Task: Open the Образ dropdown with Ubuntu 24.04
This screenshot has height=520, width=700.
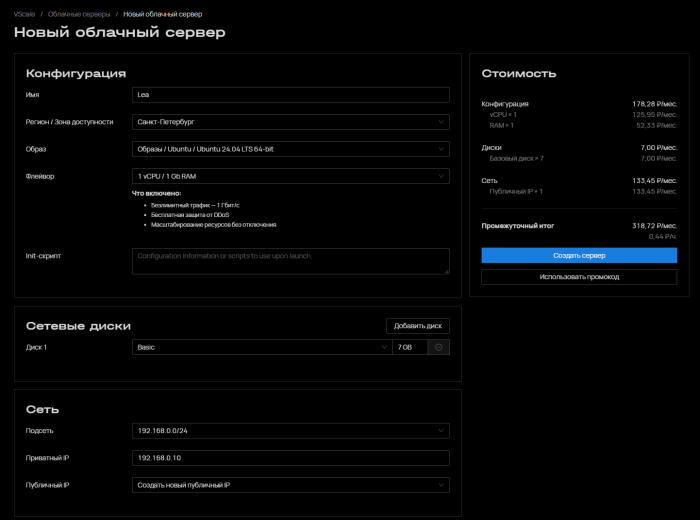Action: click(290, 149)
